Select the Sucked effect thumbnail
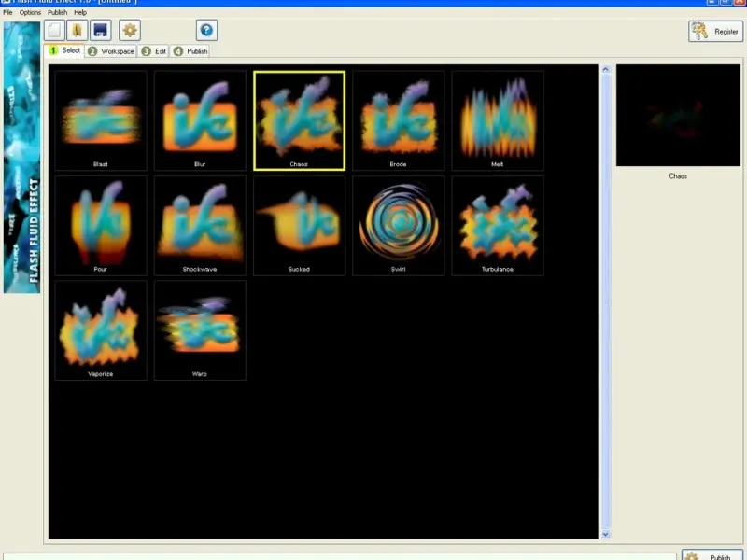The image size is (747, 560). pyautogui.click(x=299, y=226)
